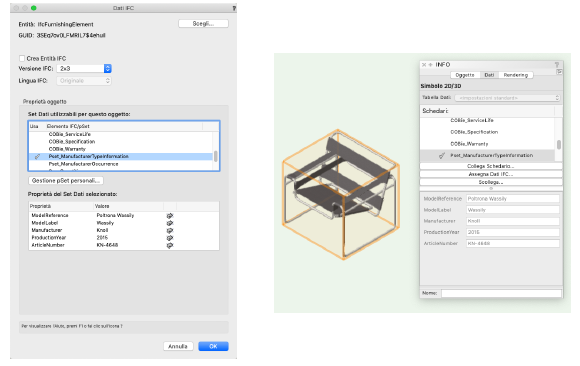Click the Manufacturer field showing Knoll in INFO
The image size is (580, 366).
coord(513,221)
